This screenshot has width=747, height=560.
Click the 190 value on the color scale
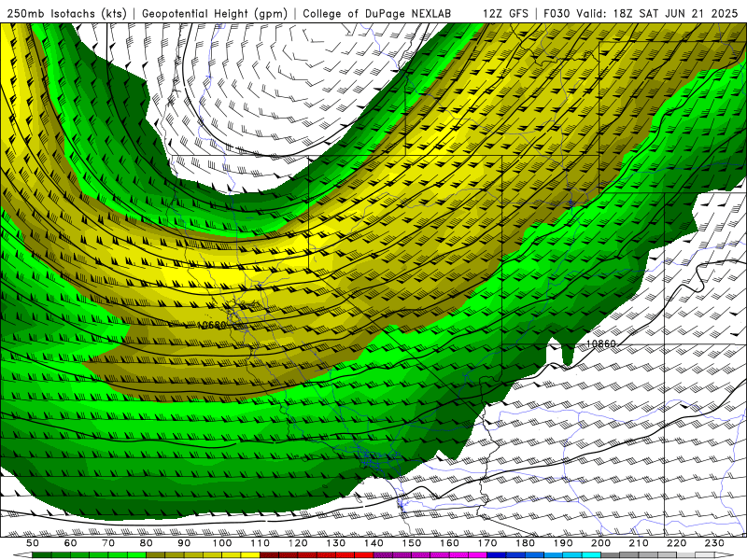point(563,543)
